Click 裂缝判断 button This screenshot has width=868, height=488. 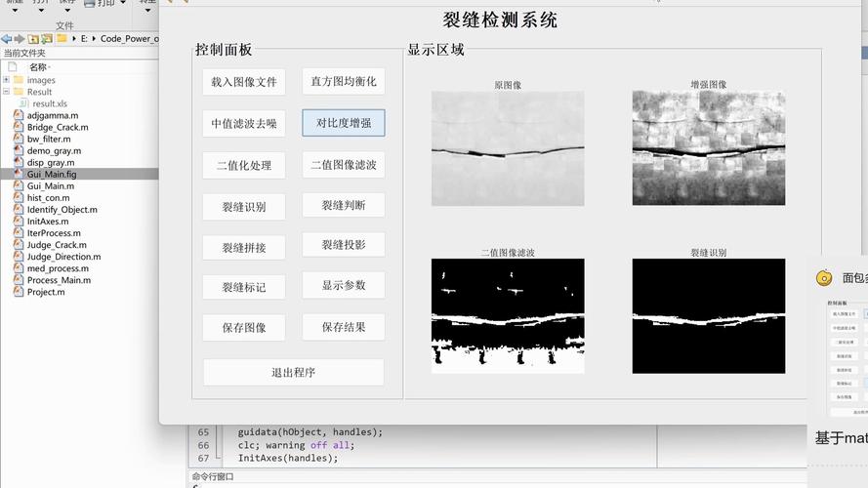(344, 205)
